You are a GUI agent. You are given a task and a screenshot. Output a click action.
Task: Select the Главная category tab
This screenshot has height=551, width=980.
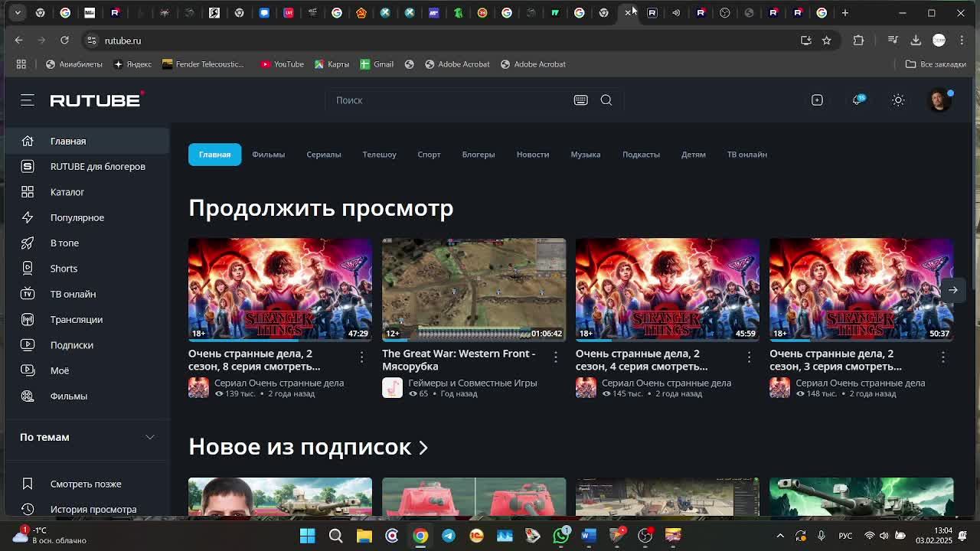click(214, 155)
